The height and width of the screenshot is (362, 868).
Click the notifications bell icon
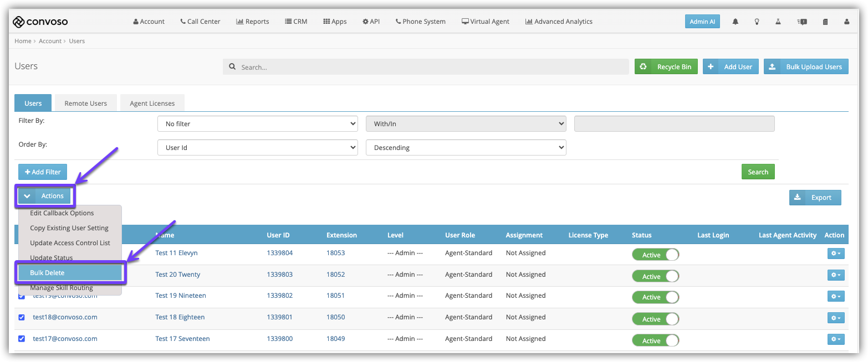click(735, 22)
